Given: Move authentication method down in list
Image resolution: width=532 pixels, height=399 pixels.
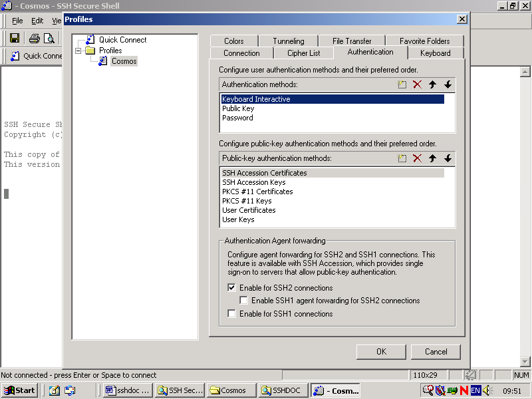Looking at the screenshot, I should [448, 84].
